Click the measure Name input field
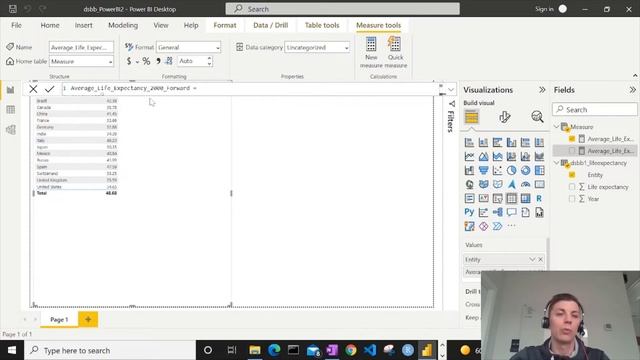This screenshot has width=640, height=360. pos(81,47)
